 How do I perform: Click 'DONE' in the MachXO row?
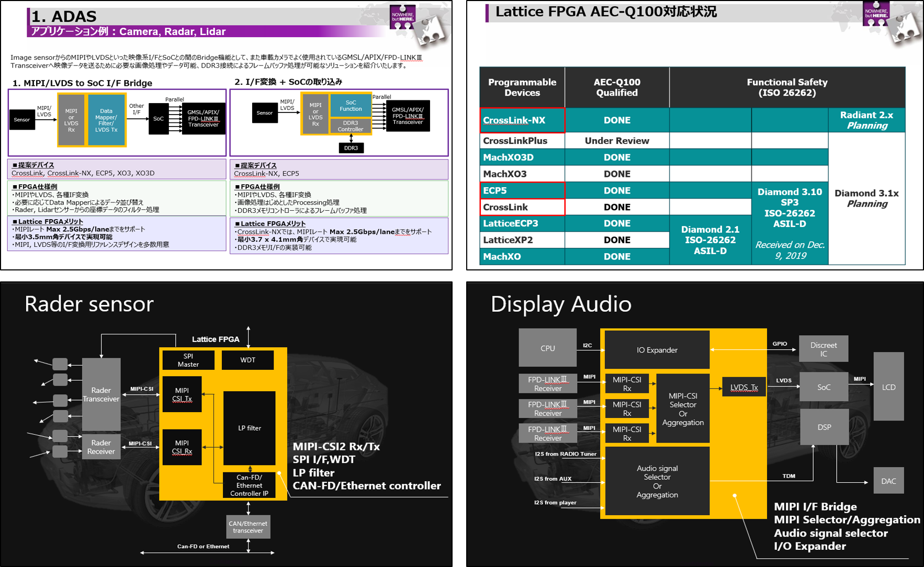(x=617, y=256)
